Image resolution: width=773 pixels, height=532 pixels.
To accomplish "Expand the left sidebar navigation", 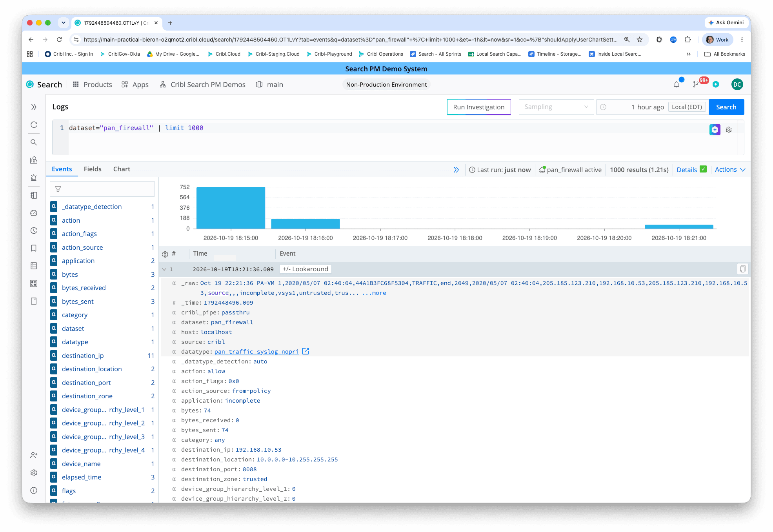I will 34,107.
